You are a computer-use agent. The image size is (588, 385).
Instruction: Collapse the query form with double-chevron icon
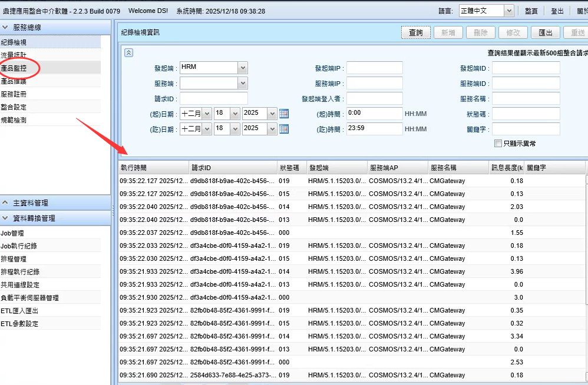click(x=129, y=52)
